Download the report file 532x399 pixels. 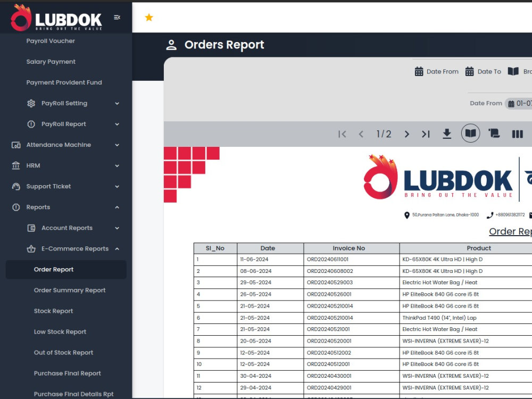pyautogui.click(x=447, y=134)
